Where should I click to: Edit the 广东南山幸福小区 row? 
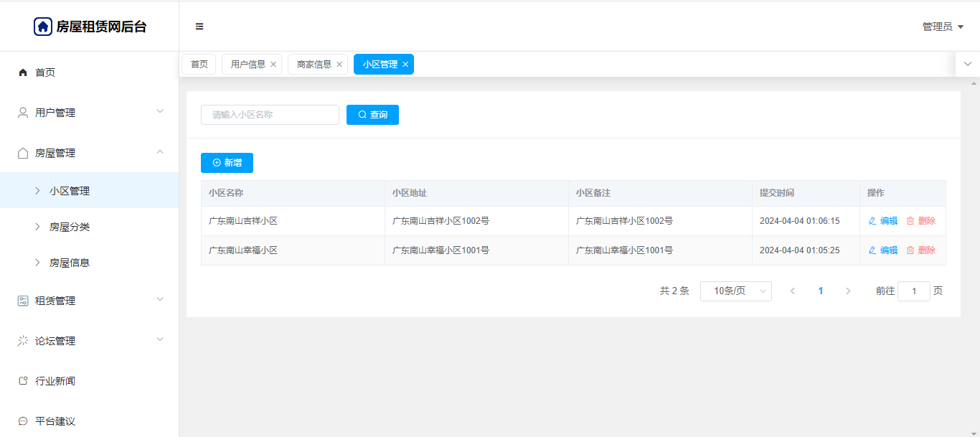click(883, 250)
